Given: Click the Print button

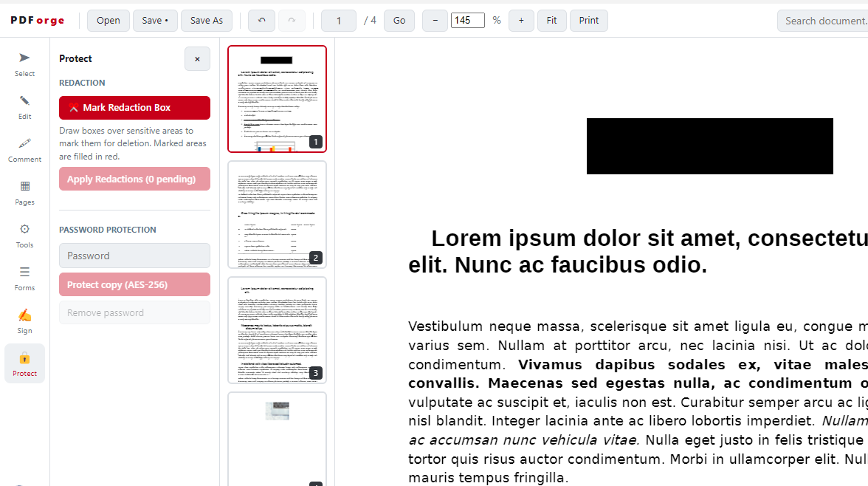Looking at the screenshot, I should pyautogui.click(x=589, y=21).
